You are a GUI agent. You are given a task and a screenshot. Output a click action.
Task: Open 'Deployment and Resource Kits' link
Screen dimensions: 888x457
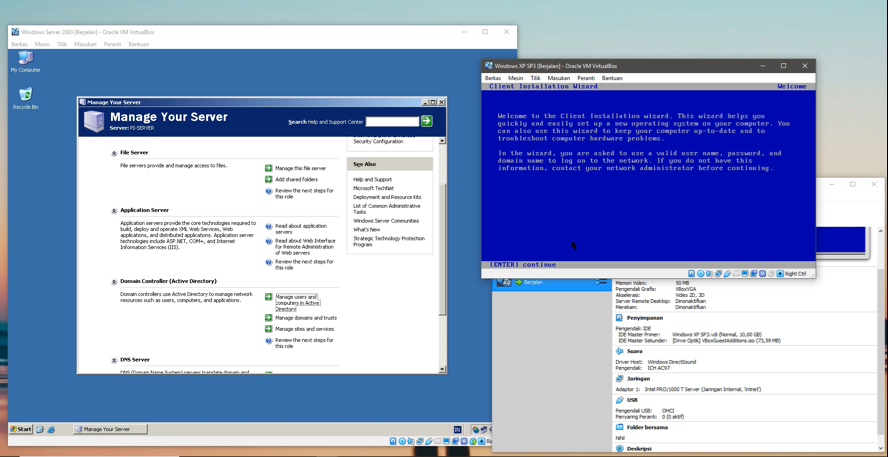coord(387,197)
